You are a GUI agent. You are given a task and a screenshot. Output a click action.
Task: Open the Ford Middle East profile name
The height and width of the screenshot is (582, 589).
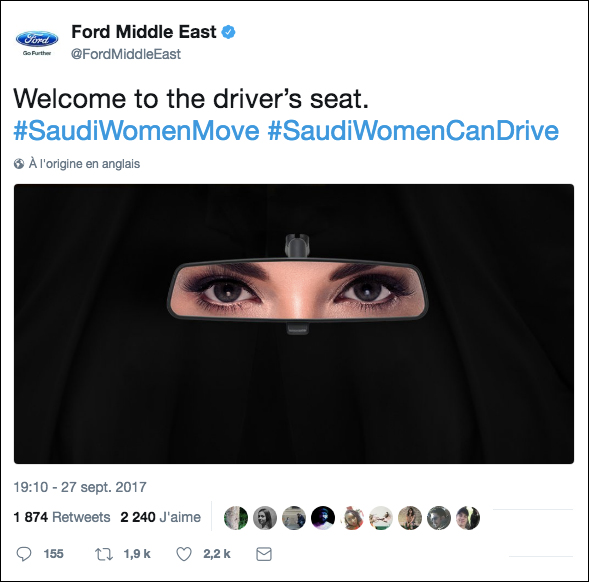[144, 32]
